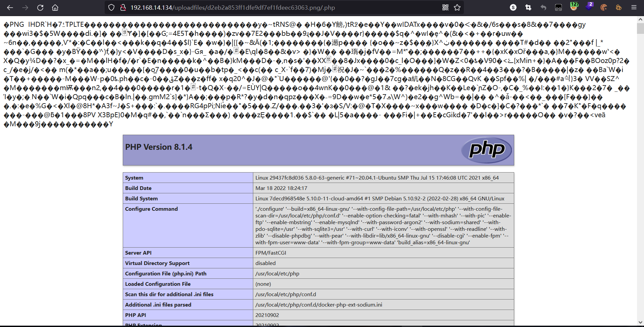This screenshot has width=644, height=327.
Task: Open the extension with two-circle glasses icon
Action: tap(558, 7)
